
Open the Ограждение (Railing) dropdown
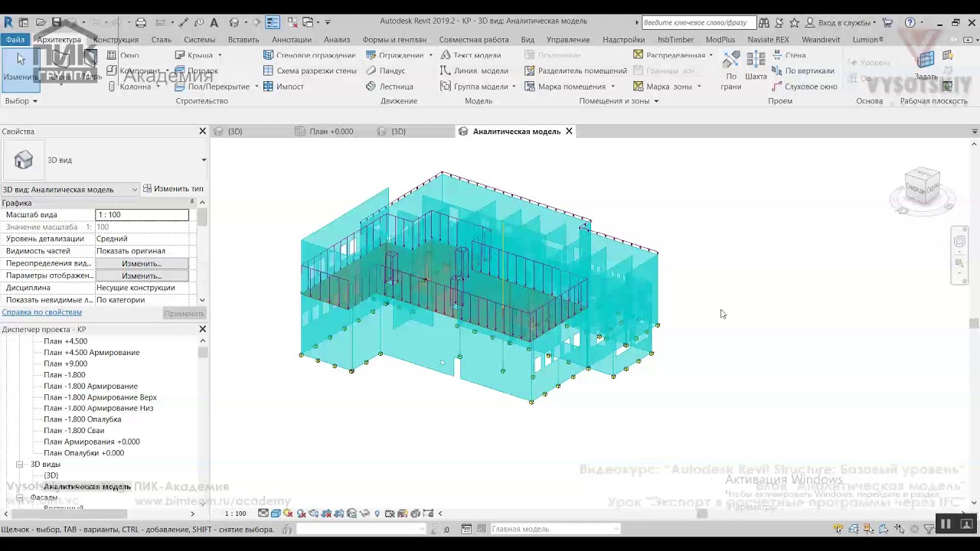[x=430, y=55]
